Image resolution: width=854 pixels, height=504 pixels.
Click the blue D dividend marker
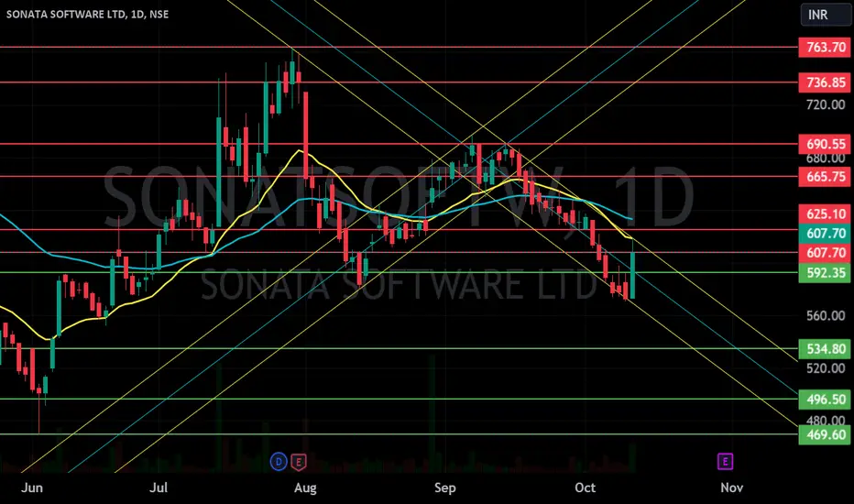tap(279, 462)
